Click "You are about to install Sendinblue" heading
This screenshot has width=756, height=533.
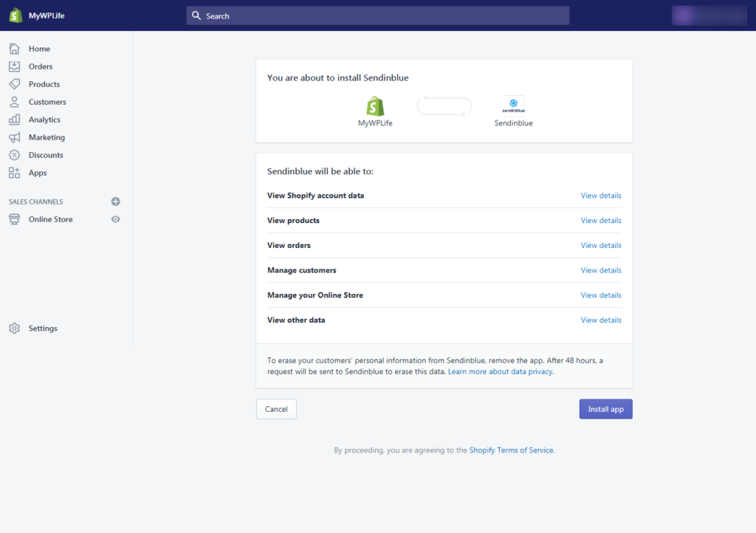338,78
